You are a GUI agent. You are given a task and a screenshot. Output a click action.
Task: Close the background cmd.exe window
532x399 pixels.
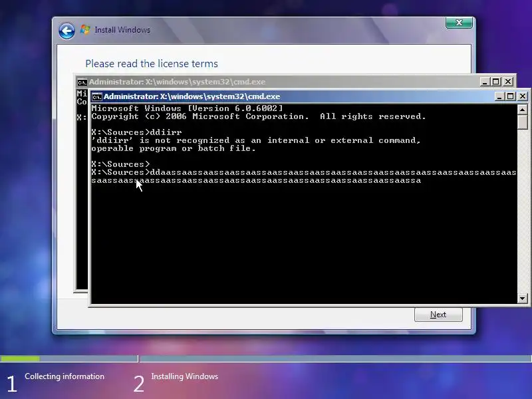[x=508, y=82]
